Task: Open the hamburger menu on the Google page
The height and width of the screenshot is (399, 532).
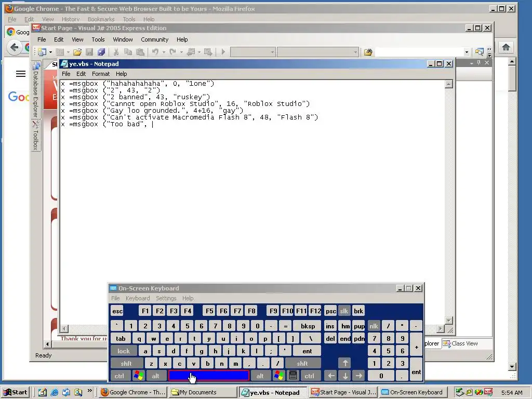Action: [21, 74]
